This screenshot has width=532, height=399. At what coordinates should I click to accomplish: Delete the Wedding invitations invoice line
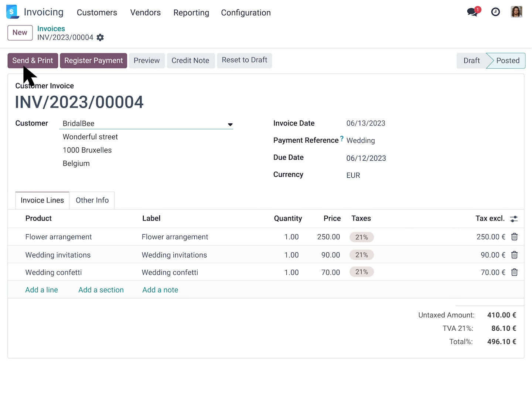coord(514,255)
